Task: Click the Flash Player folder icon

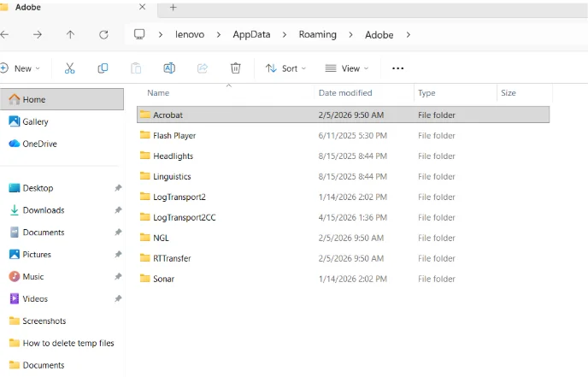Action: click(x=144, y=135)
